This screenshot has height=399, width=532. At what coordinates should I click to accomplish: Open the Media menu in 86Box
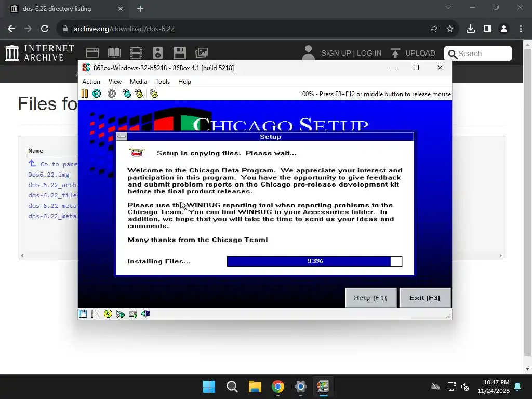pyautogui.click(x=138, y=82)
